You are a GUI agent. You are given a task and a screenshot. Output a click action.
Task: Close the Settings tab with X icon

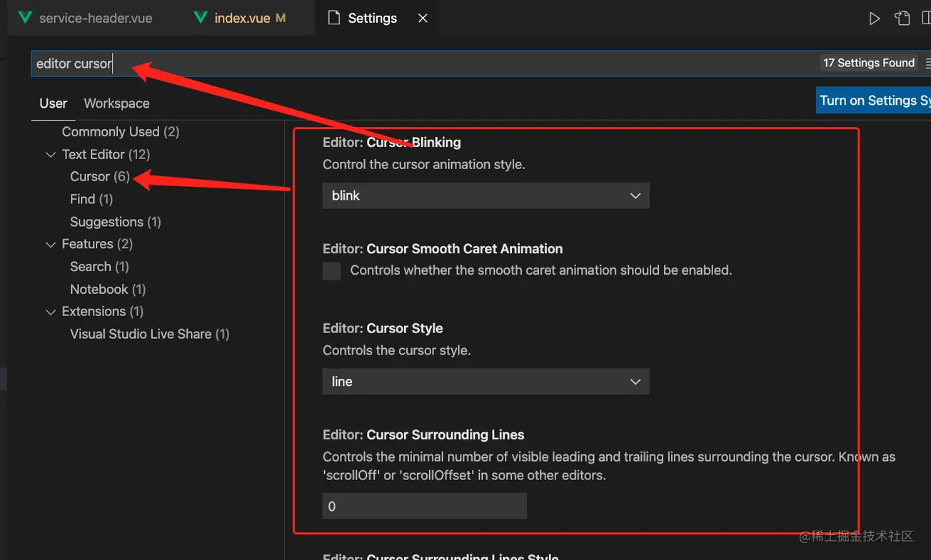tap(423, 19)
